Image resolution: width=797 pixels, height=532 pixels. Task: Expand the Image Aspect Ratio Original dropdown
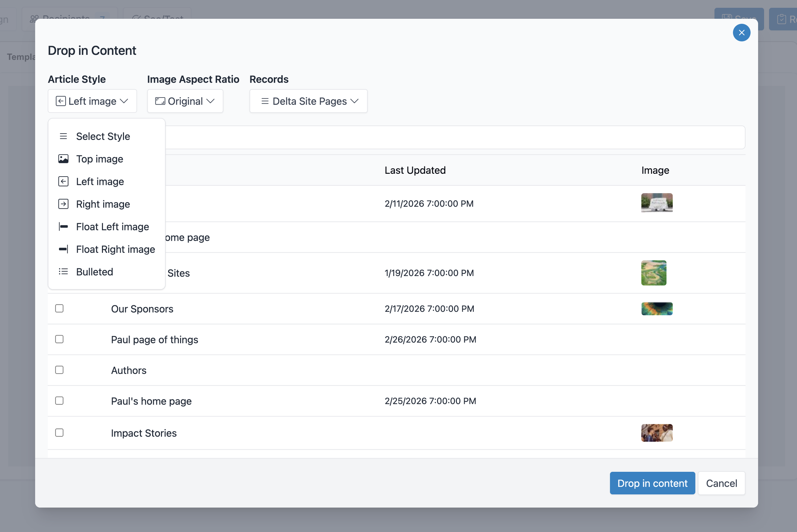(x=185, y=101)
